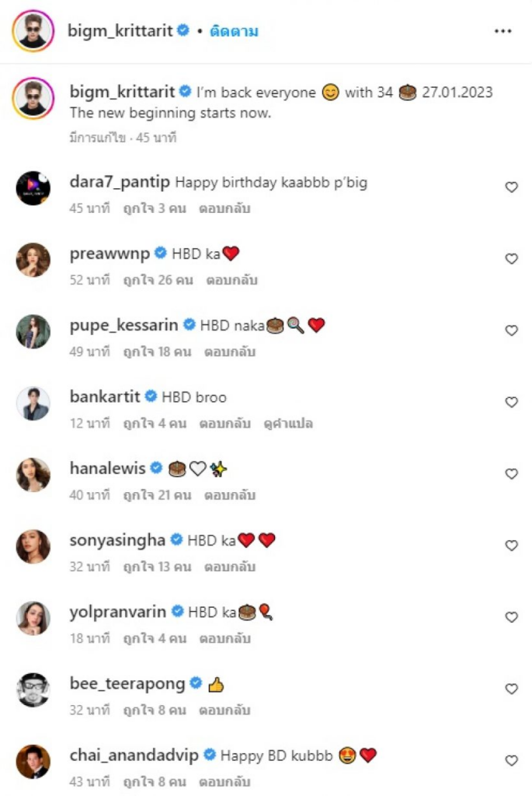Open the preawwnp username link
The image size is (532, 796).
tap(109, 253)
